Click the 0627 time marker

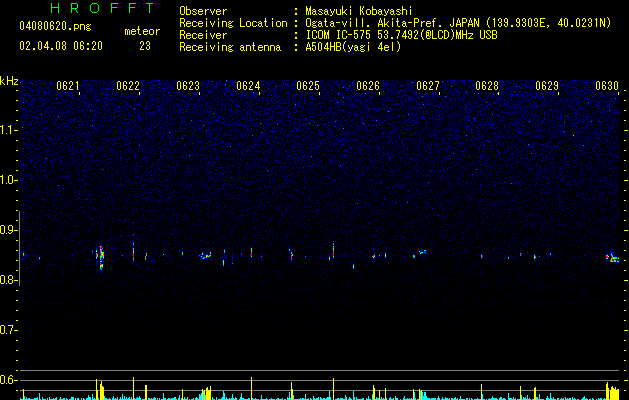(428, 86)
